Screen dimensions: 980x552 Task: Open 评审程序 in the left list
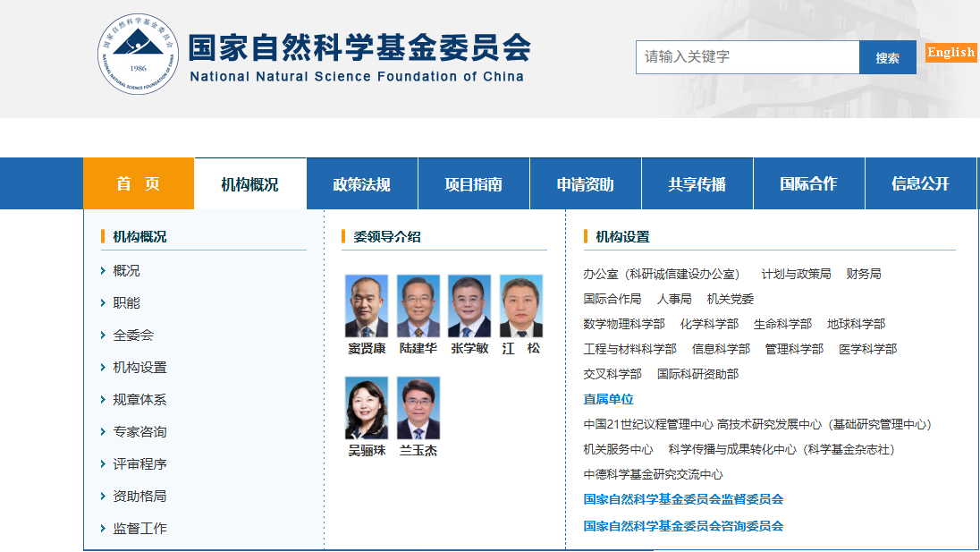click(139, 464)
